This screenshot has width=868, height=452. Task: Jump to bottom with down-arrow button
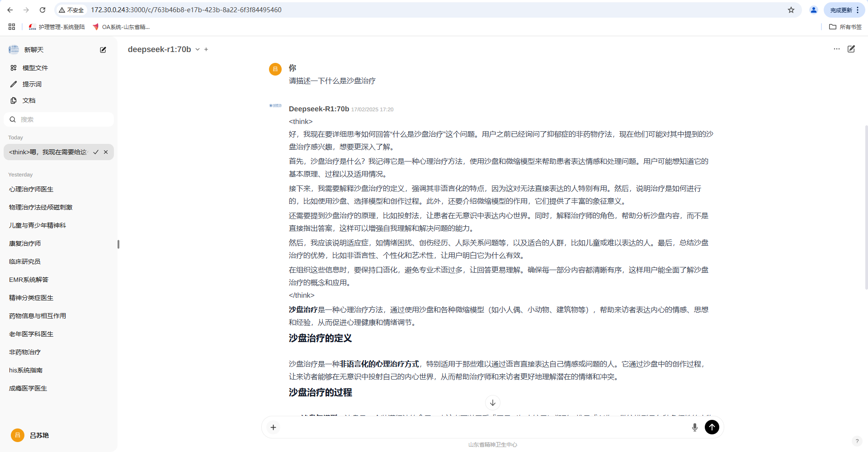pyautogui.click(x=493, y=403)
